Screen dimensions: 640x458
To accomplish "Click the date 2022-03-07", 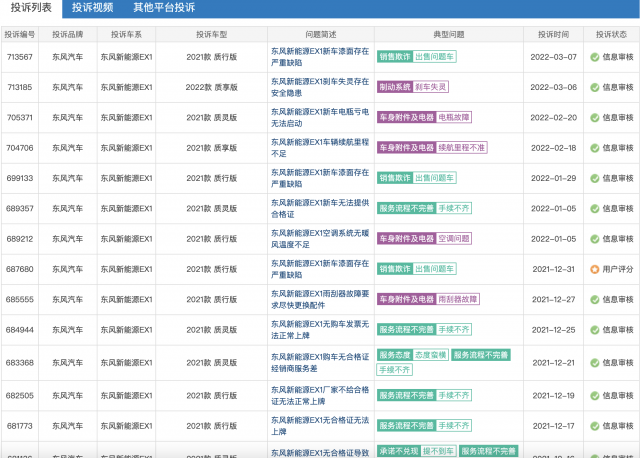I will 553,57.
